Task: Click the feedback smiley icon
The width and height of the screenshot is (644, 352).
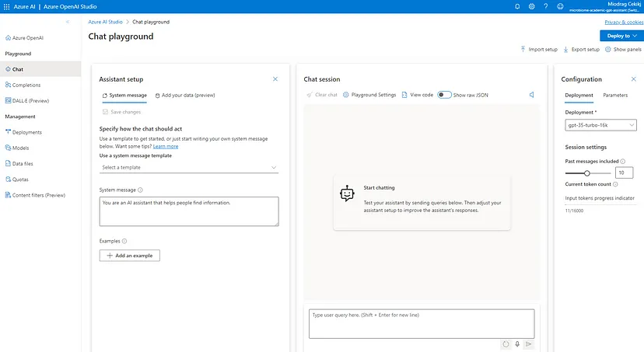Action: pos(560,6)
